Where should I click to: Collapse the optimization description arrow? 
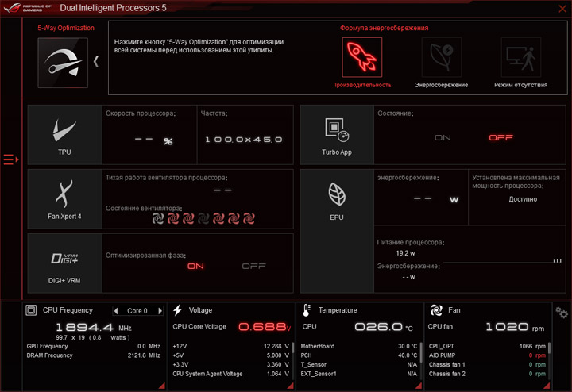(x=96, y=62)
